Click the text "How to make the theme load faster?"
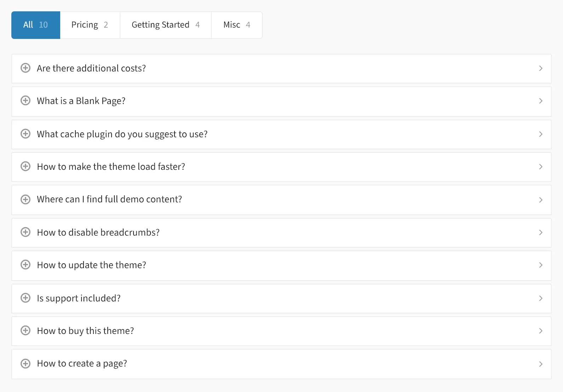This screenshot has width=563, height=392. coord(111,167)
